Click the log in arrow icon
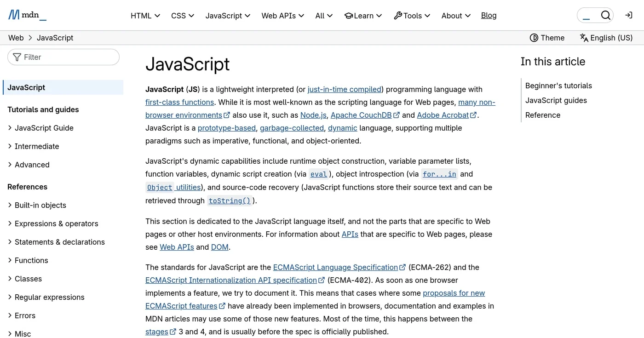Screen dimensions: 644x338 pos(629,15)
